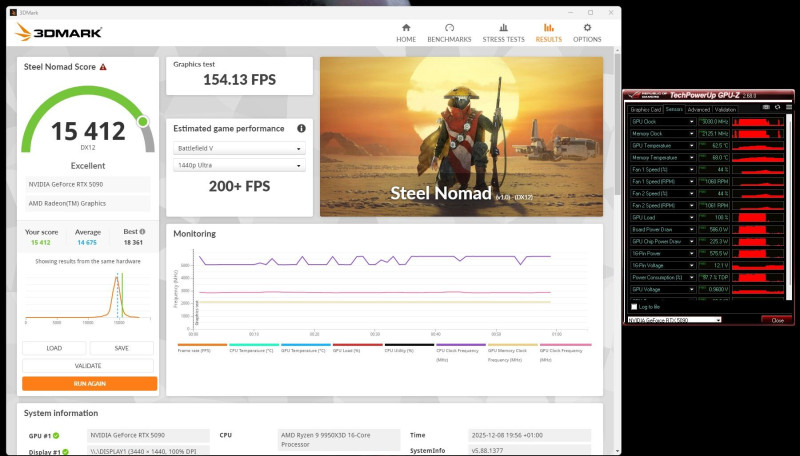Click the warning icon beside Steel Nomad Score
The image size is (800, 456).
point(103,67)
